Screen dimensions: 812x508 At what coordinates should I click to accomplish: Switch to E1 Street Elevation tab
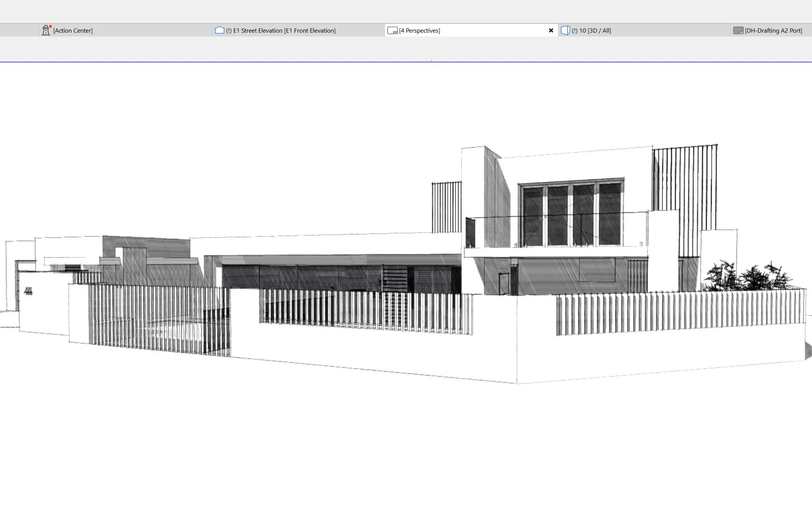(x=284, y=30)
